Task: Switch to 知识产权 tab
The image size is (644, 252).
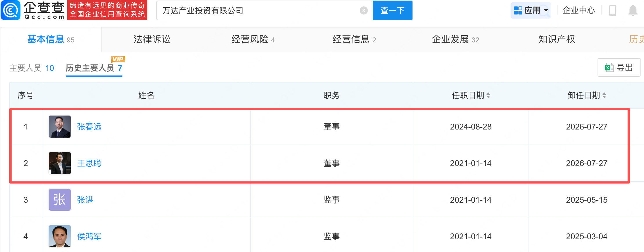Action: point(557,39)
